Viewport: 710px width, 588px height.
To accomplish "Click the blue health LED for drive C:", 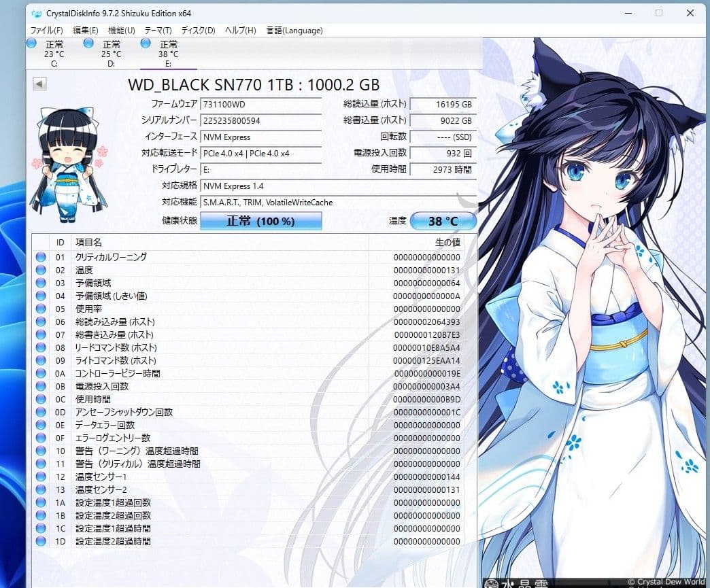I will pyautogui.click(x=31, y=43).
